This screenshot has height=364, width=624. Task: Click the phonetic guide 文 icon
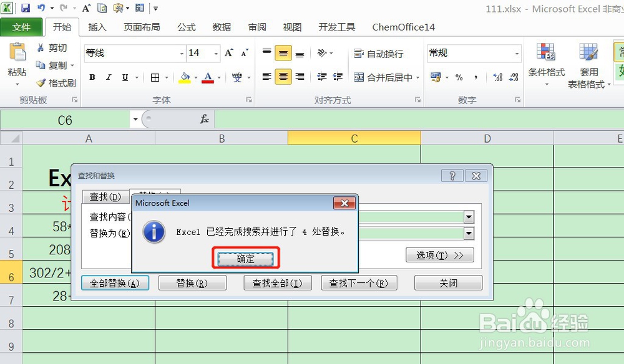coord(237,77)
